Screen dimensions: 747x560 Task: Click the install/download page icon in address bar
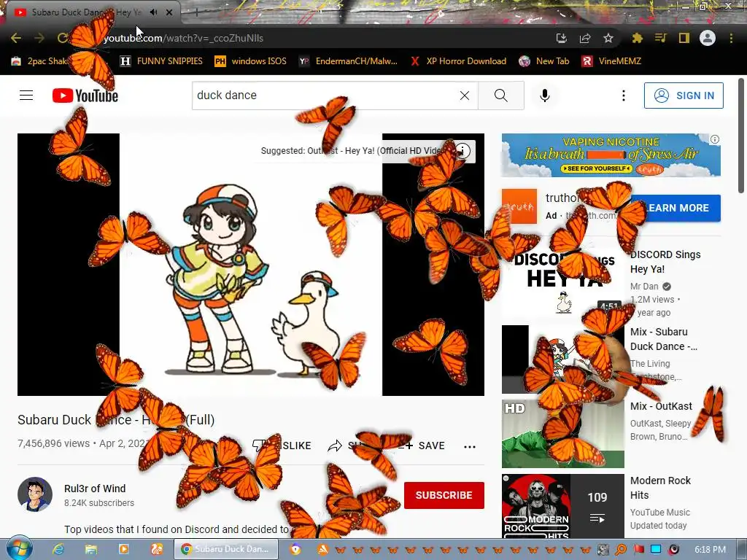[562, 38]
